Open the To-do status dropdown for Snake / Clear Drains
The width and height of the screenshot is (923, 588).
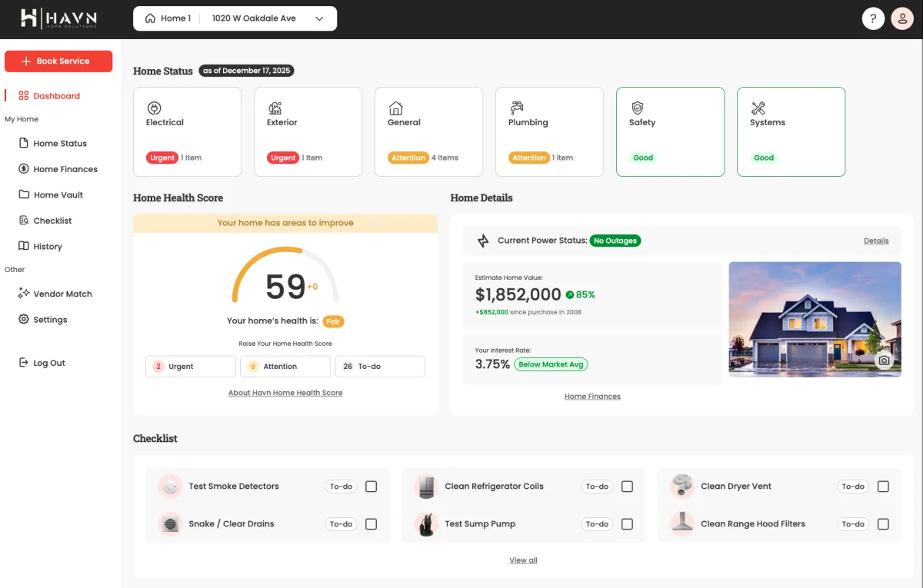[x=341, y=523]
